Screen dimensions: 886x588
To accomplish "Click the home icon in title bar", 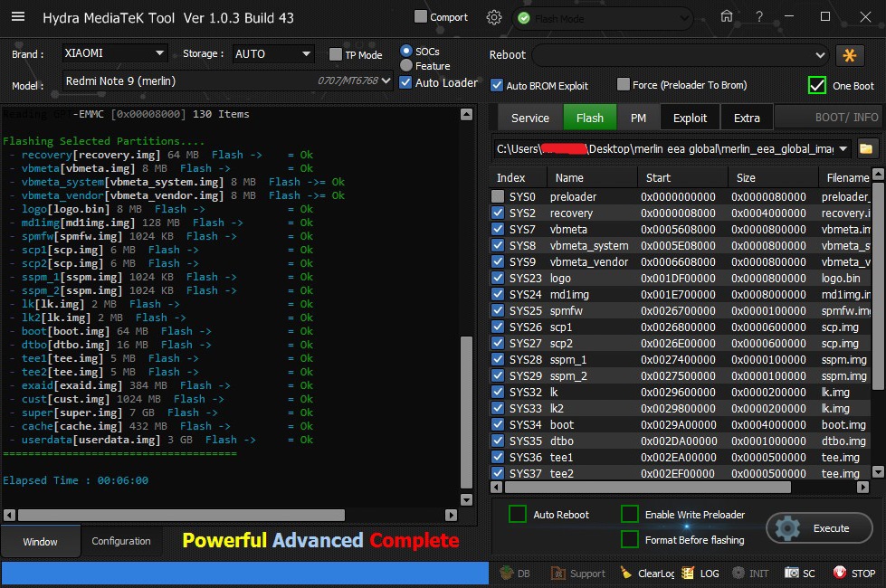I will pyautogui.click(x=727, y=17).
